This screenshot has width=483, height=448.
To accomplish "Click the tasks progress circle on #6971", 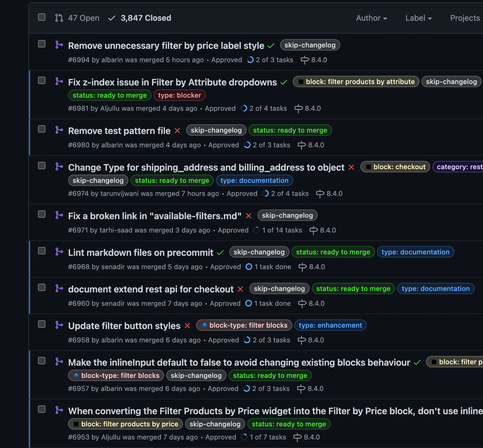I will coord(256,230).
